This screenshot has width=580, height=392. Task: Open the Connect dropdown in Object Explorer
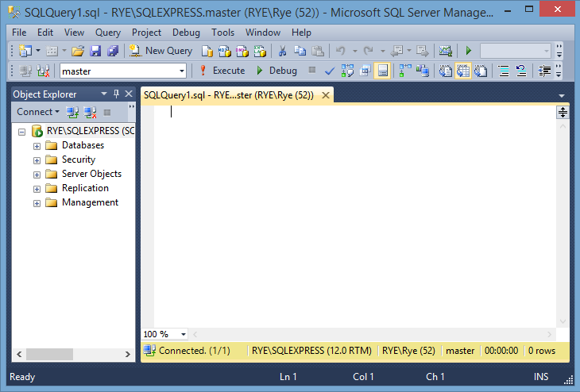[x=38, y=112]
